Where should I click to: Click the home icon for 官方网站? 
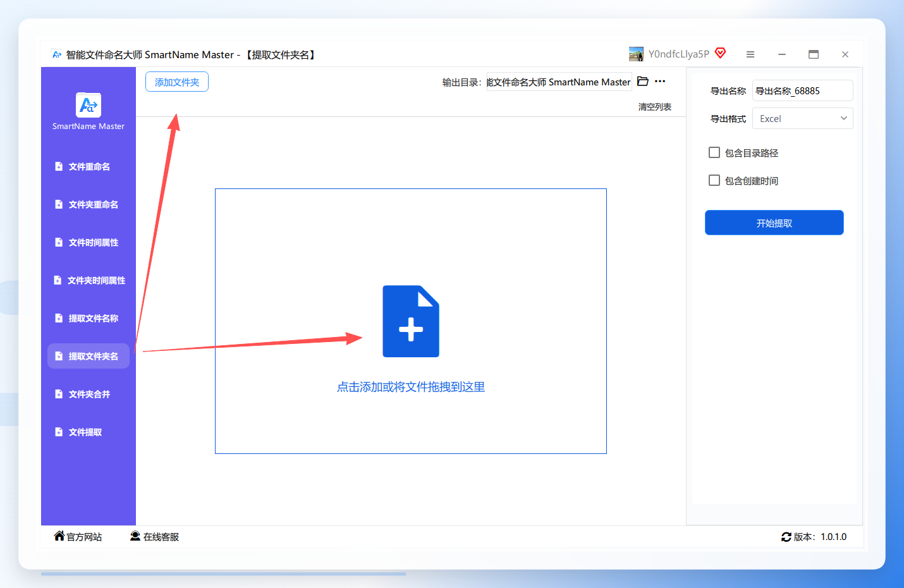point(59,536)
